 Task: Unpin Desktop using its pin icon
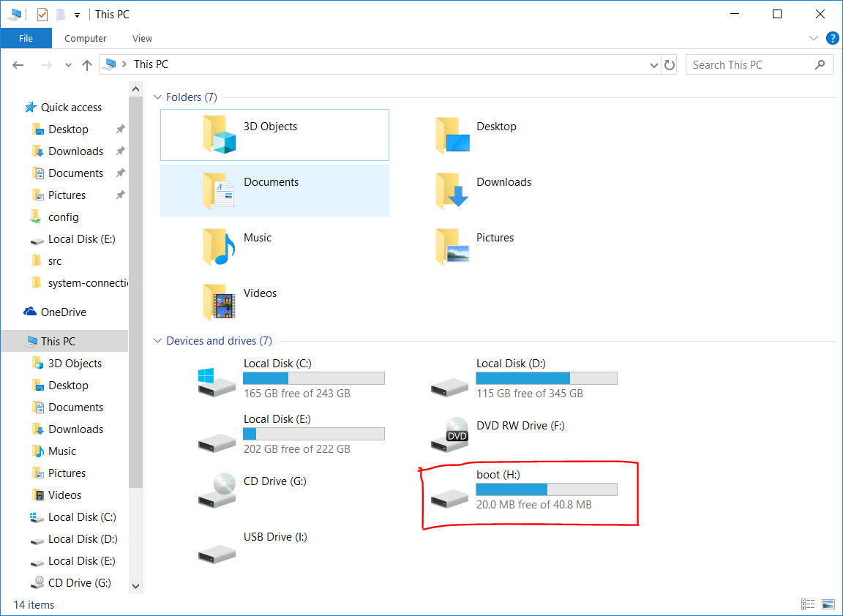121,129
